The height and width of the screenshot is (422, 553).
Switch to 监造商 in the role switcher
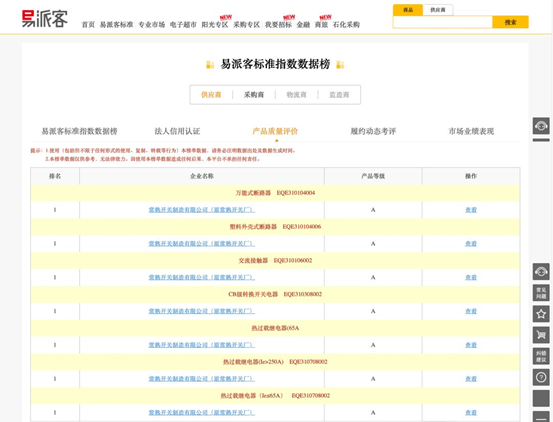click(339, 94)
